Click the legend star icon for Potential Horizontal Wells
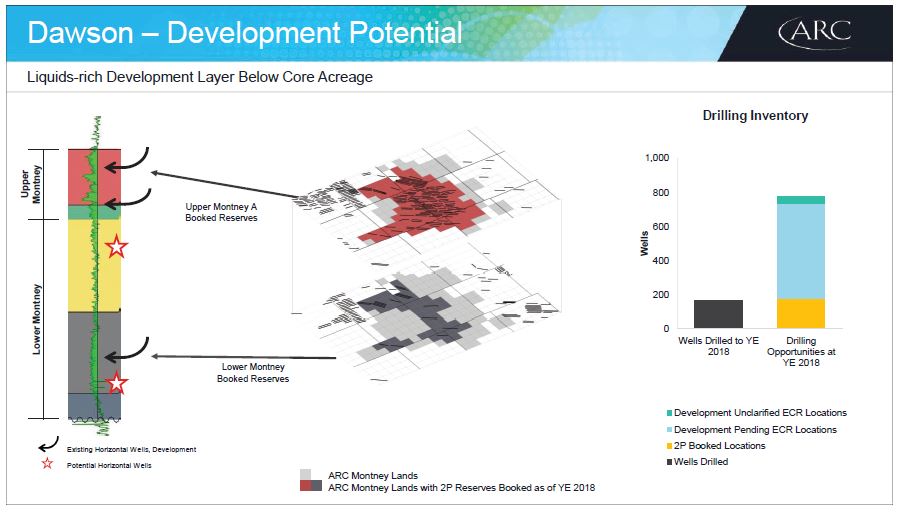This screenshot has width=900, height=513. click(47, 464)
